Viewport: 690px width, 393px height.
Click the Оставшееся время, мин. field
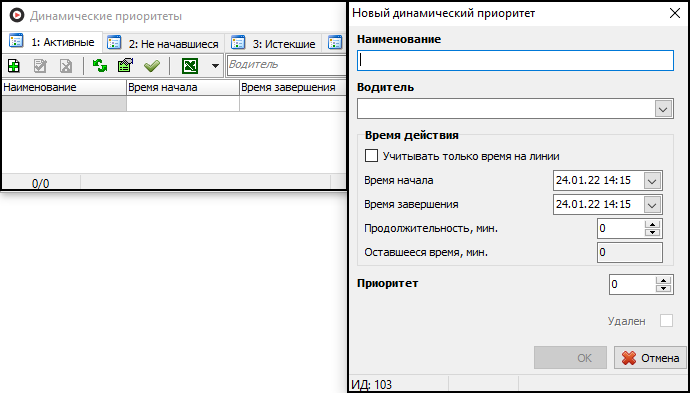[x=630, y=253]
